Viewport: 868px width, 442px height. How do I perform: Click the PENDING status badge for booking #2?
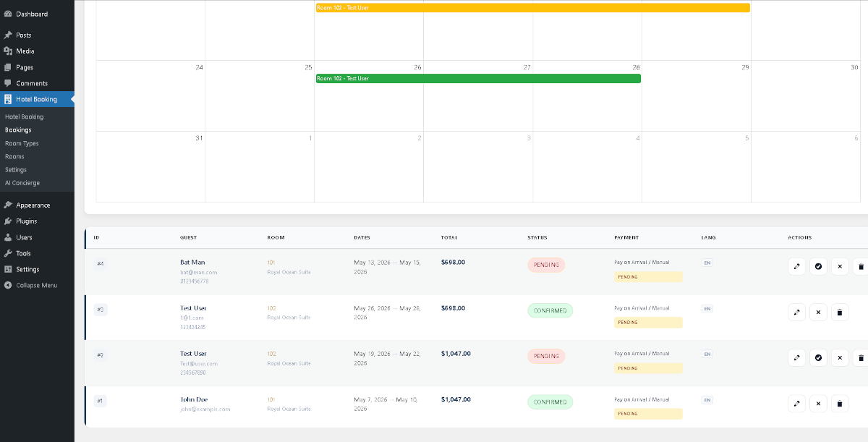point(546,356)
